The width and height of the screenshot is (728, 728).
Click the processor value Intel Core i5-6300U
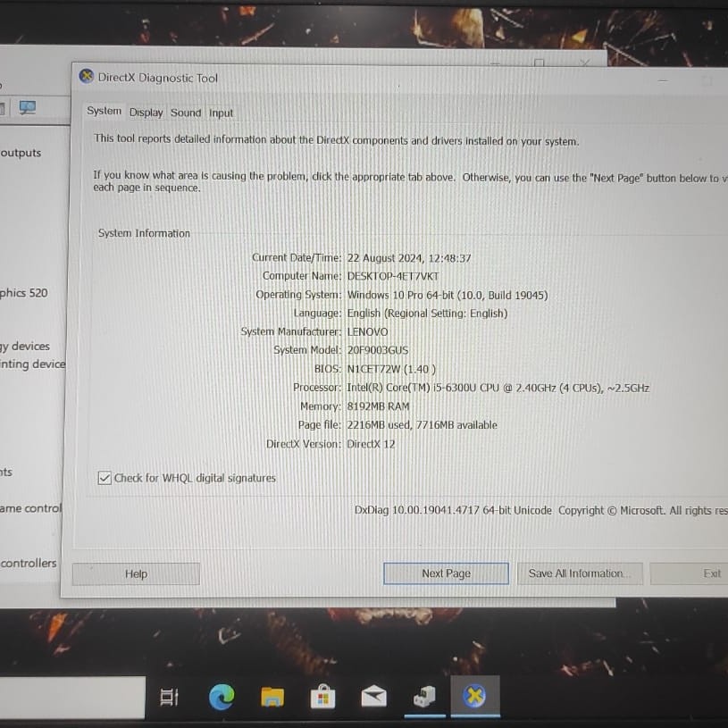coord(498,388)
